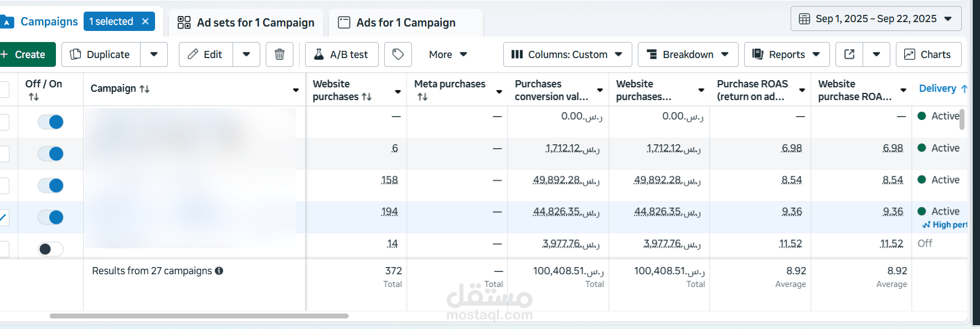Click the info icon beside Results from 27 campaigns
The height and width of the screenshot is (329, 980).
pos(219,271)
